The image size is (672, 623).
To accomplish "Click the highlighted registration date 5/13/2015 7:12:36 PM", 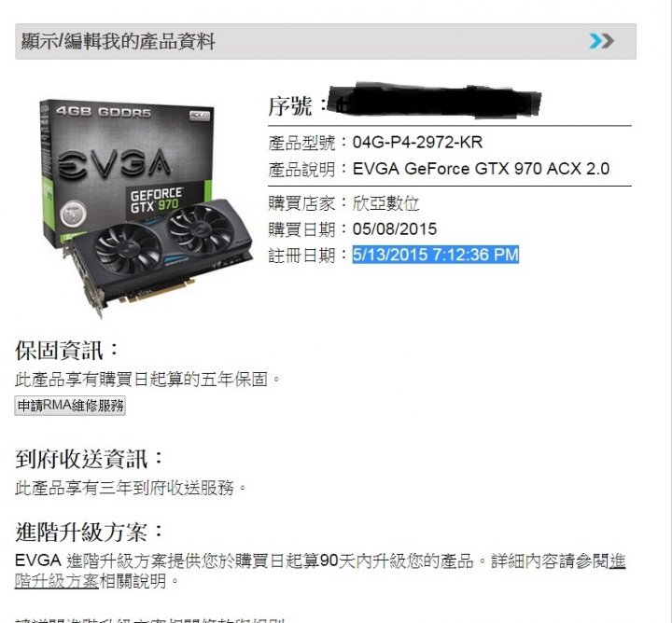I will pos(436,255).
